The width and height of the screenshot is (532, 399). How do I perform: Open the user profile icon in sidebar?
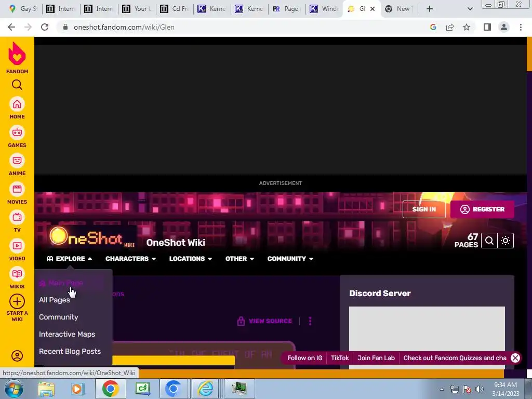point(17,355)
